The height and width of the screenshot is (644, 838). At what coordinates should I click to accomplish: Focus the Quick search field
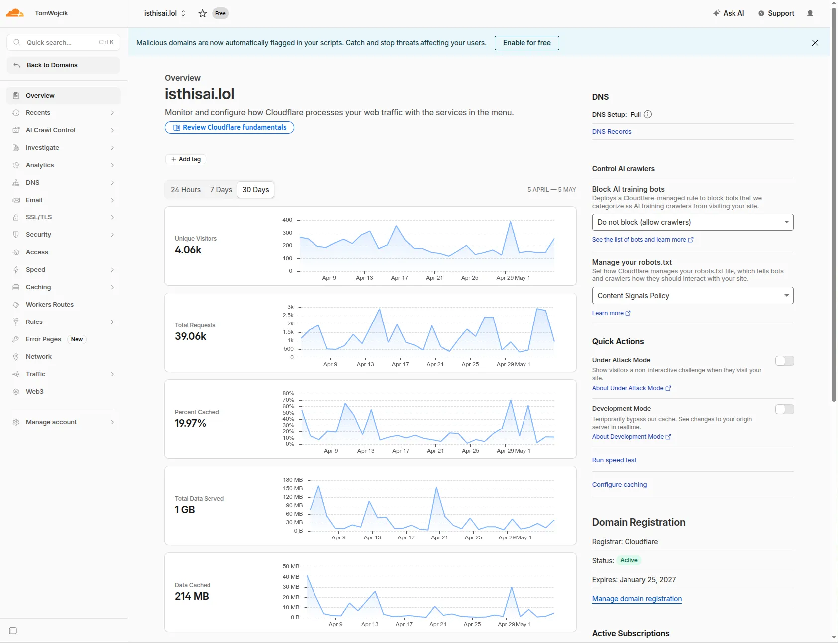point(64,42)
